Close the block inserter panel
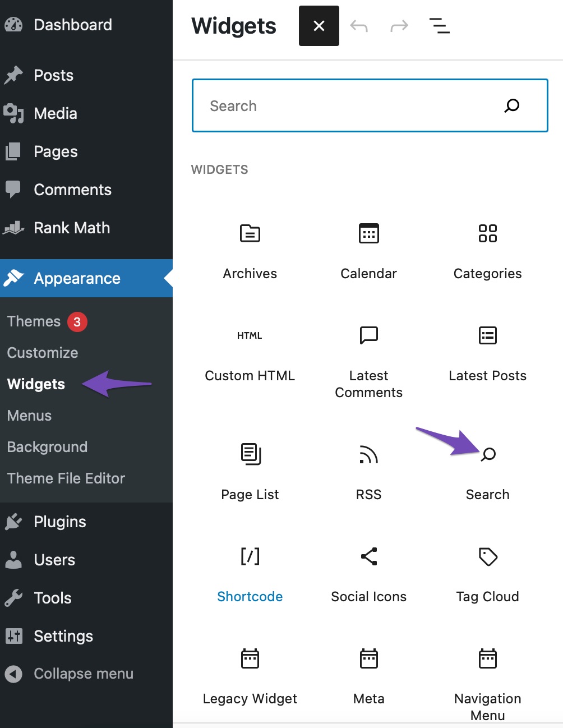Viewport: 563px width, 728px height. 319,26
